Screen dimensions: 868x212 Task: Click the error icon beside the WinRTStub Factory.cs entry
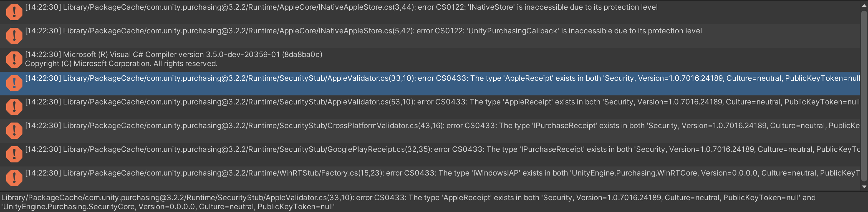pyautogui.click(x=14, y=178)
